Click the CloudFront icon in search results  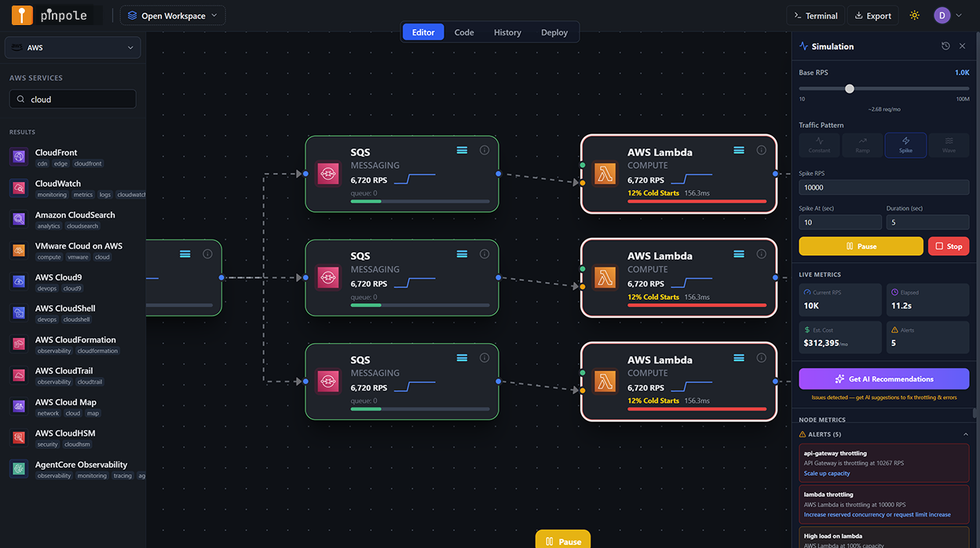pyautogui.click(x=18, y=157)
